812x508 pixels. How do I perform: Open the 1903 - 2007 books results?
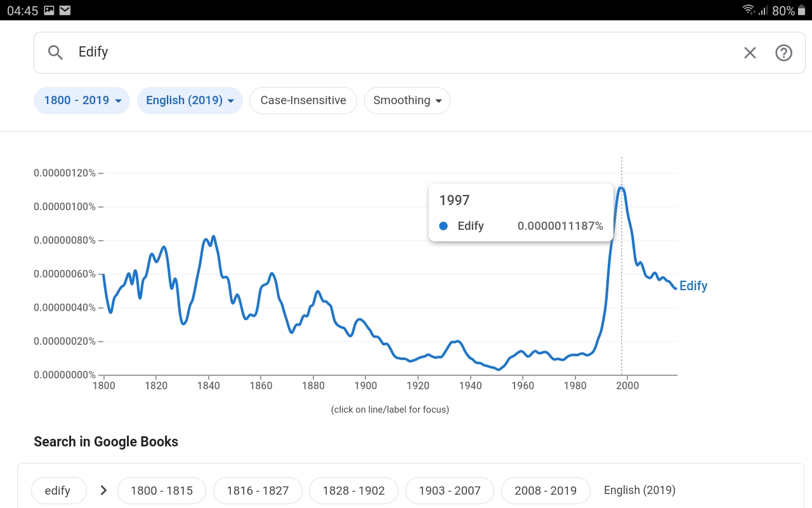[449, 490]
